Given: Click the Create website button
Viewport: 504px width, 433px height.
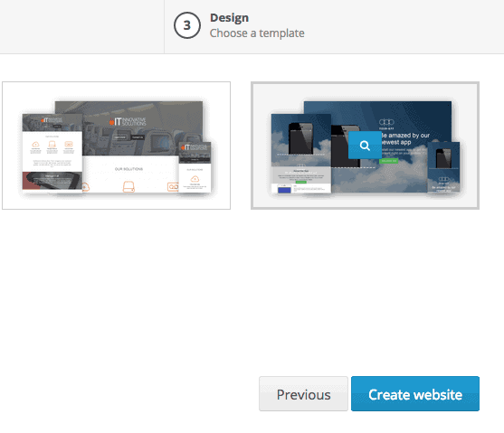Looking at the screenshot, I should (415, 394).
